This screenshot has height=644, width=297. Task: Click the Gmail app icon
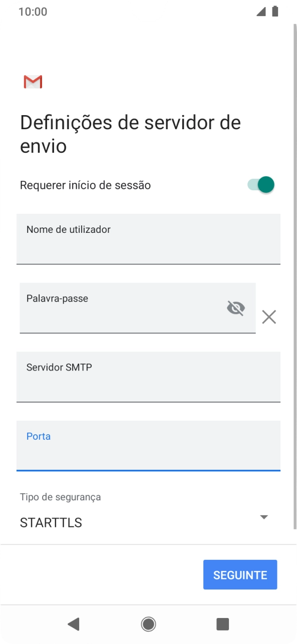click(33, 81)
